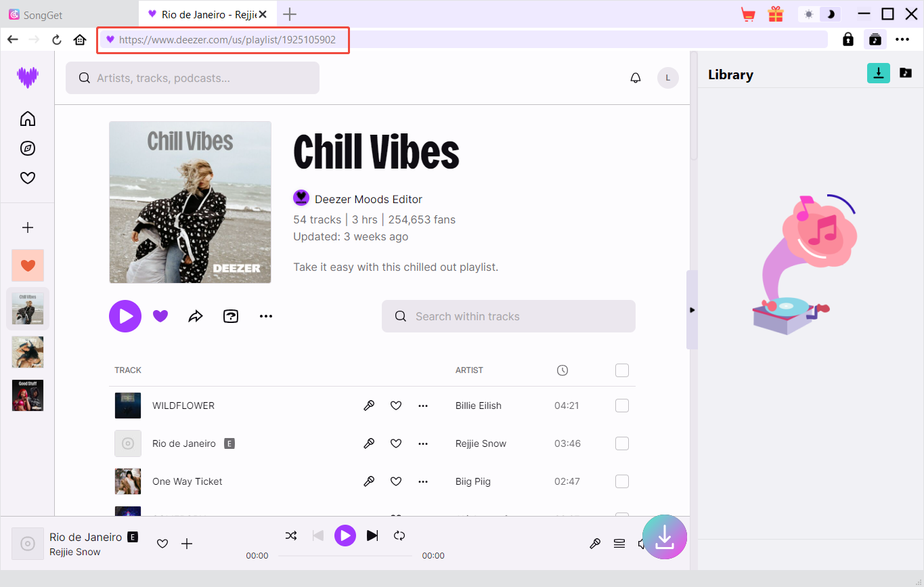The width and height of the screenshot is (924, 587).
Task: Open a new tab with plus button
Action: (290, 14)
